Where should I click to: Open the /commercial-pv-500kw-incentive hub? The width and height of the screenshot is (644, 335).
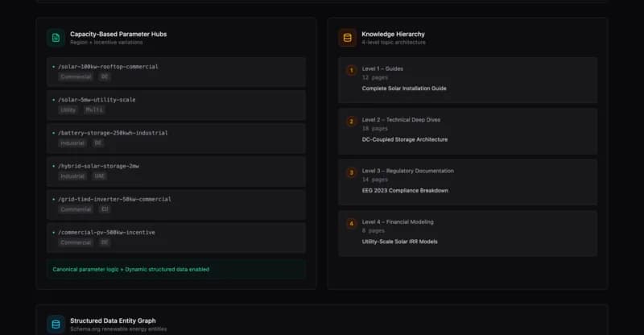pos(106,232)
